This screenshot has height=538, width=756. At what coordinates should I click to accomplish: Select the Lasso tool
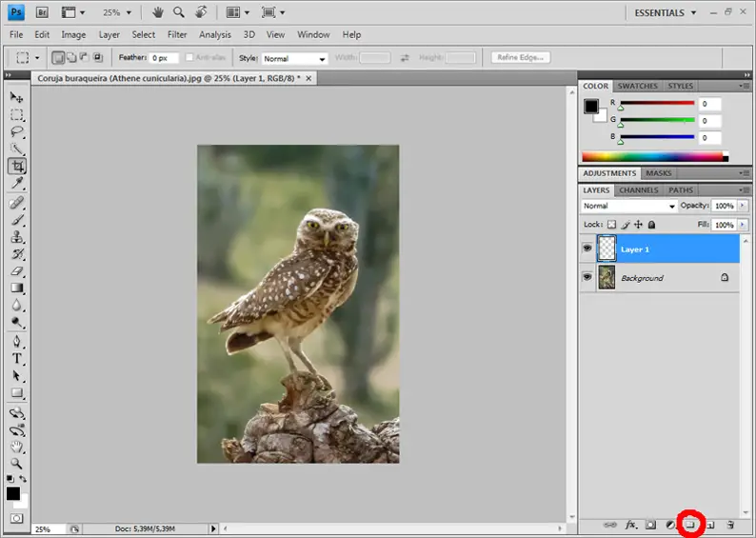17,131
